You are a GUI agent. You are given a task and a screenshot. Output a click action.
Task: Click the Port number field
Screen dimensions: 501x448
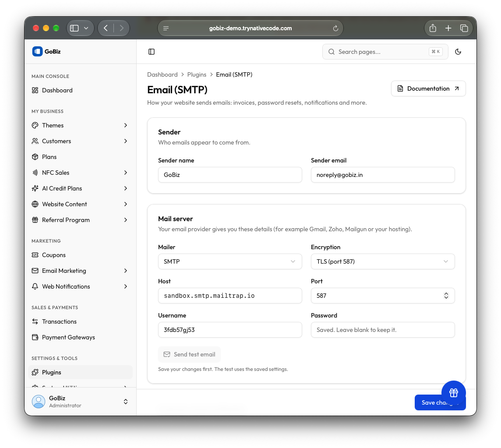(x=383, y=296)
